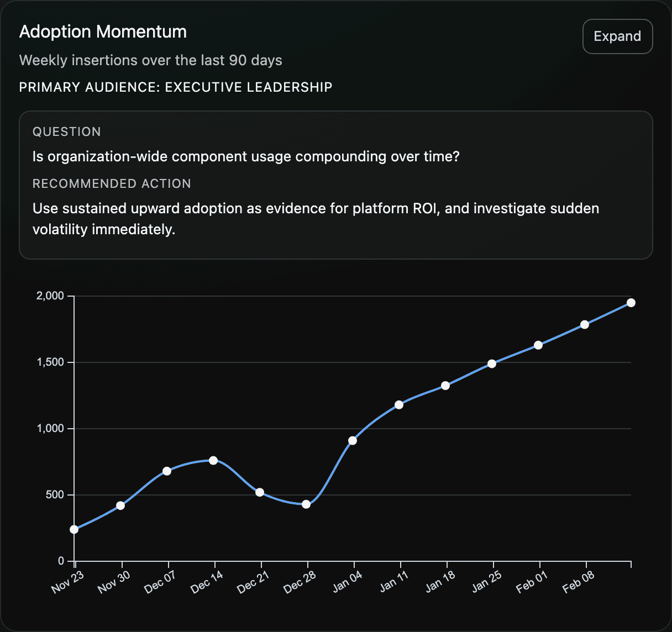
Task: Click the Jan 04 rebound data point
Action: coord(353,440)
